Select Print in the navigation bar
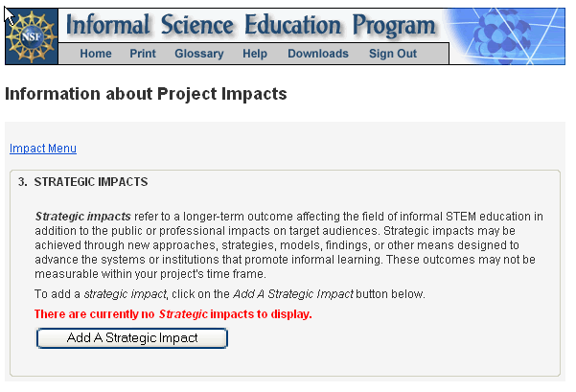This screenshot has height=392, width=576. coord(143,54)
